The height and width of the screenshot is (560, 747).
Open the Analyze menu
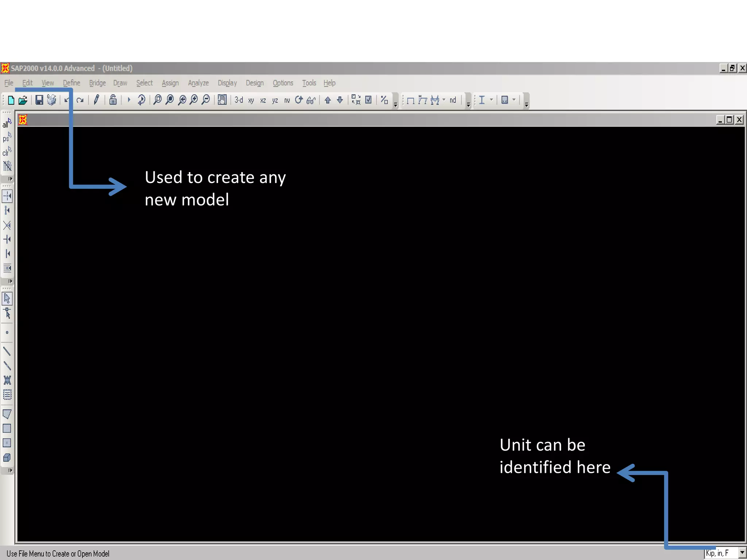click(198, 83)
